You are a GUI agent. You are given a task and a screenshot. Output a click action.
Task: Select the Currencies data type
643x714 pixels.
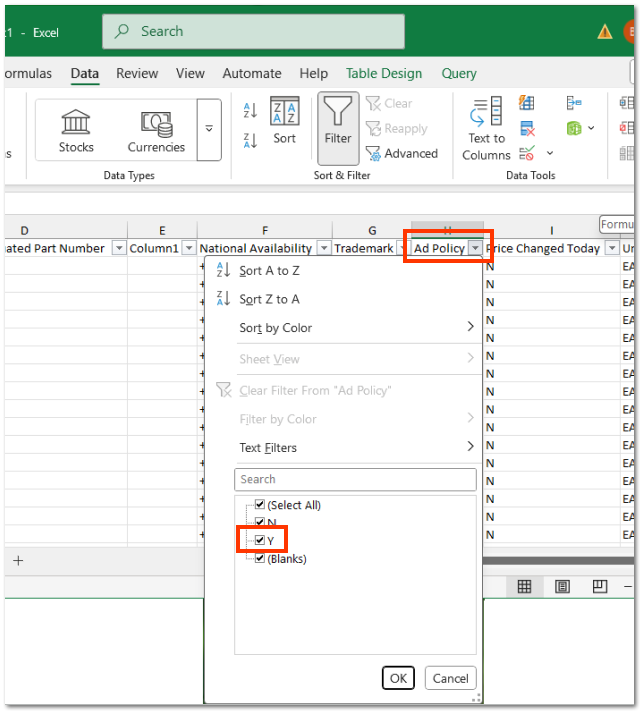tap(156, 131)
